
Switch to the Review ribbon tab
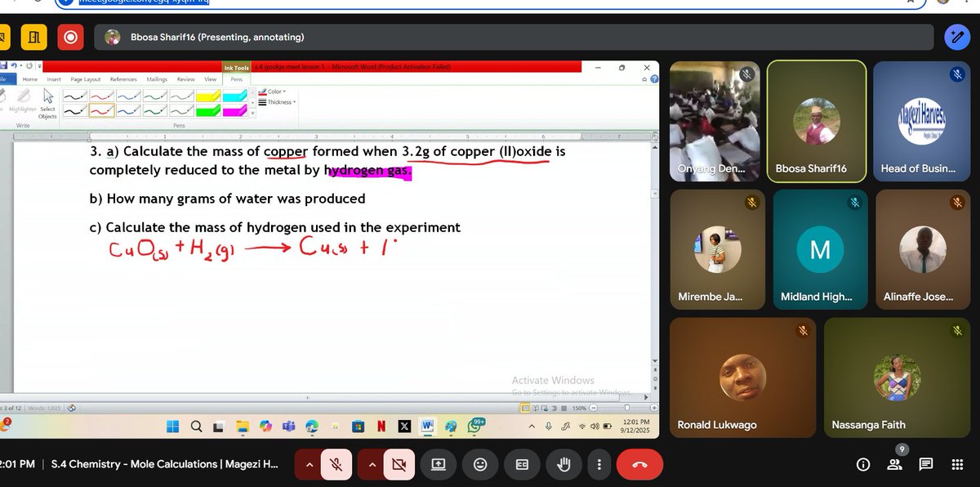click(186, 79)
